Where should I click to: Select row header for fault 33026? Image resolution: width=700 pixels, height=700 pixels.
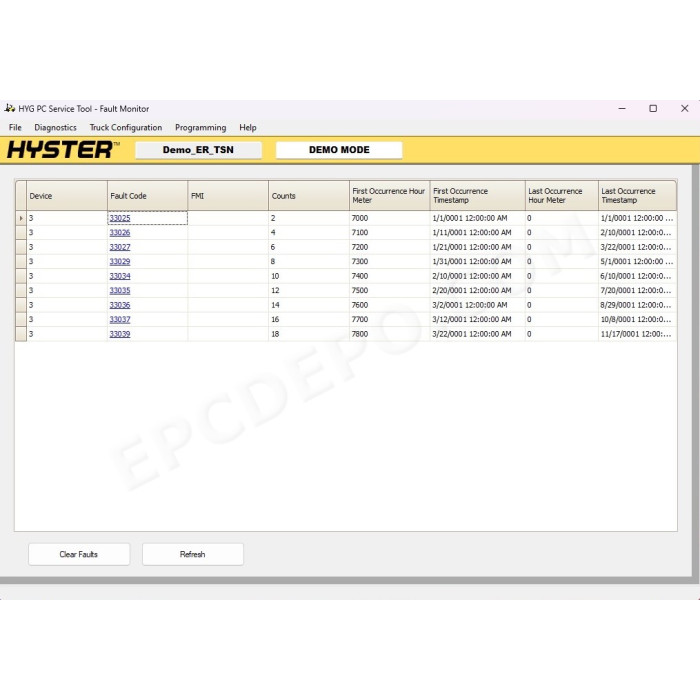point(21,233)
